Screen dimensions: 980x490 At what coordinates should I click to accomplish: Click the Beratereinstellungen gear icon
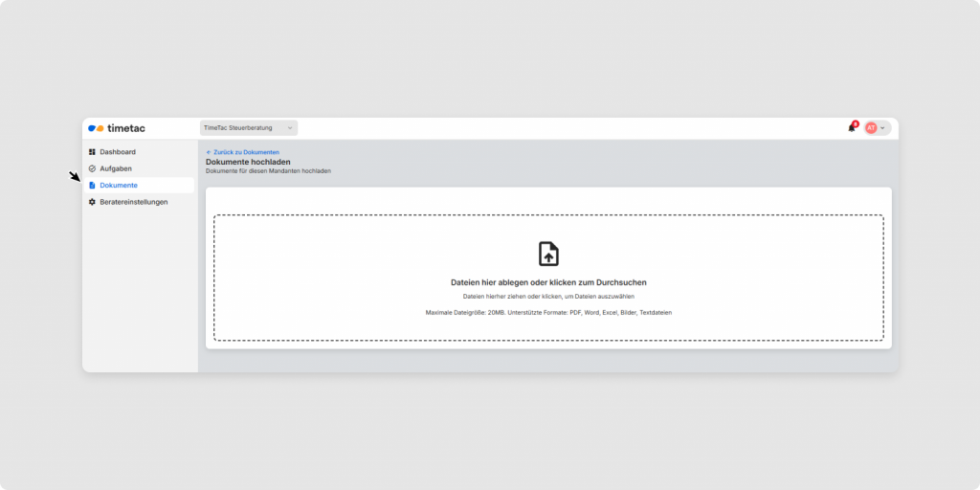[x=92, y=202]
